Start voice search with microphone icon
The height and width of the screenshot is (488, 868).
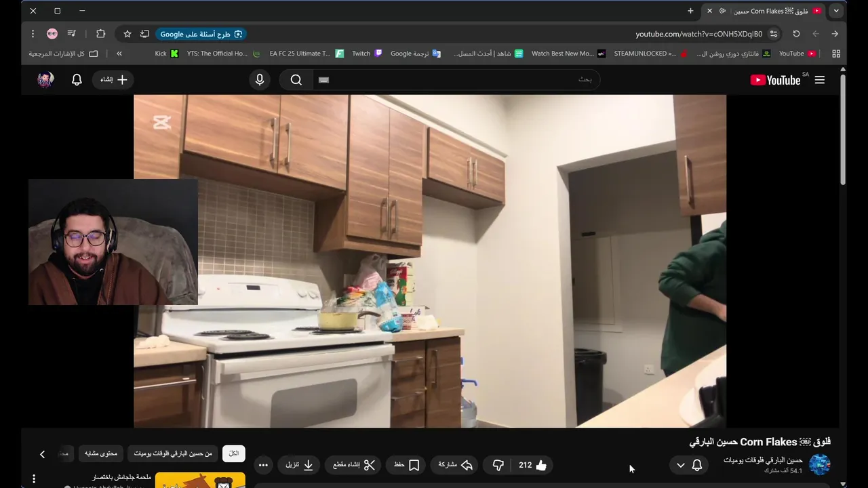tap(260, 80)
